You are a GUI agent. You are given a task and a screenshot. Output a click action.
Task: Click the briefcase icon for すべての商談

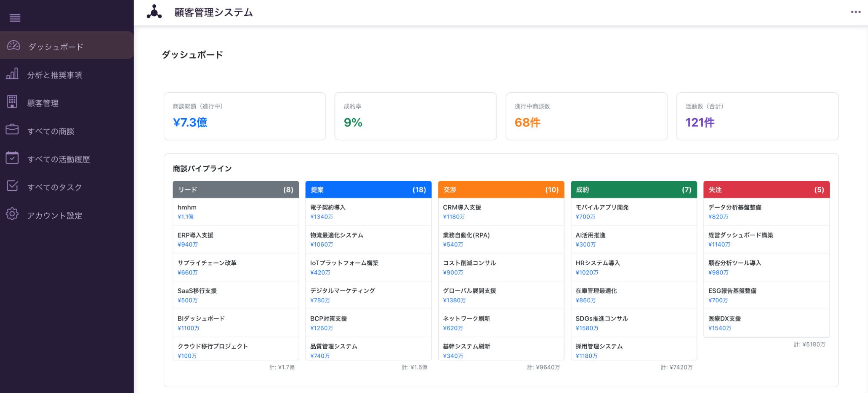click(x=12, y=130)
